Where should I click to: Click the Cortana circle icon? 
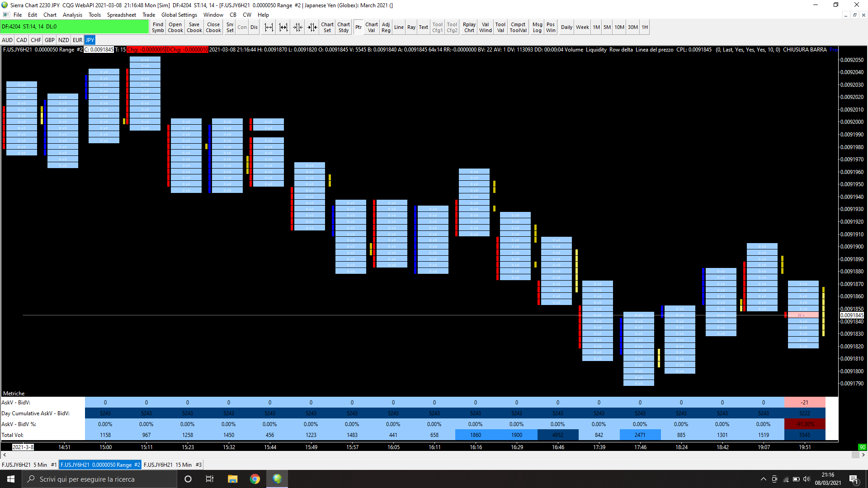[x=188, y=479]
